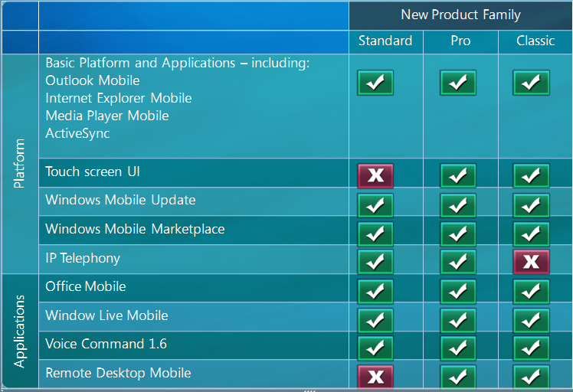Click the red X for Remote Desktop Mobile Standard
The width and height of the screenshot is (573, 392).
(375, 376)
